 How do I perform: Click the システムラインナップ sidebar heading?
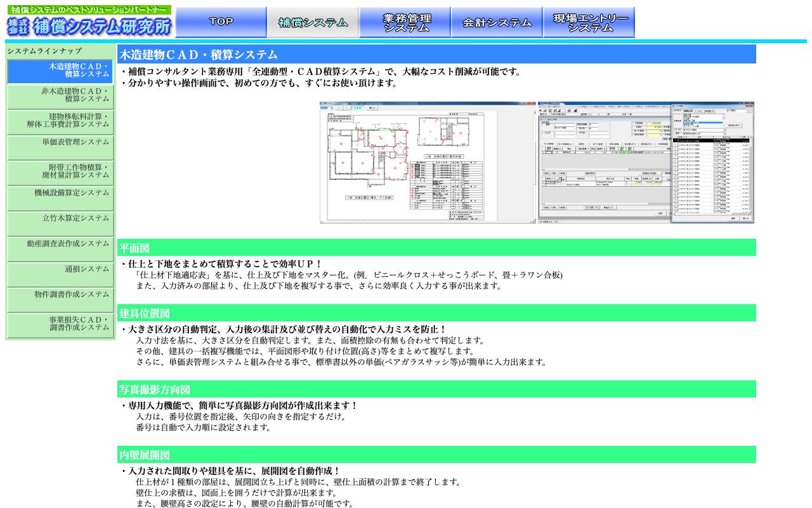point(44,51)
